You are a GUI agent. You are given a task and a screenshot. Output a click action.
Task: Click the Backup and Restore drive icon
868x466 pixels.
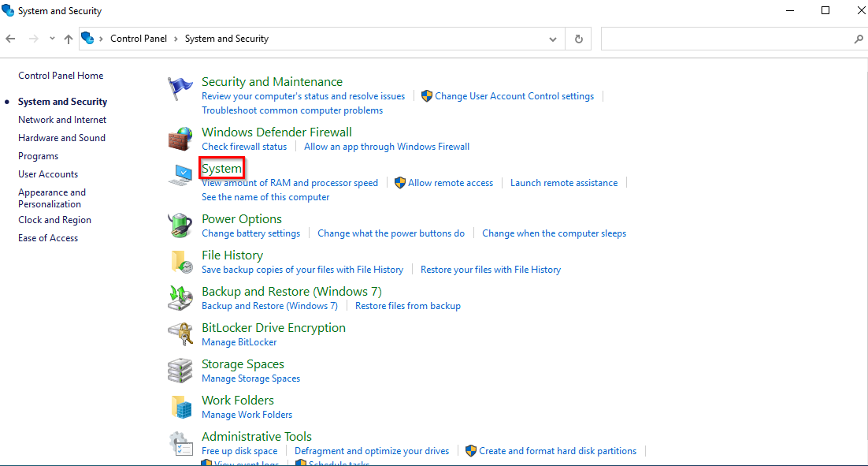click(180, 298)
